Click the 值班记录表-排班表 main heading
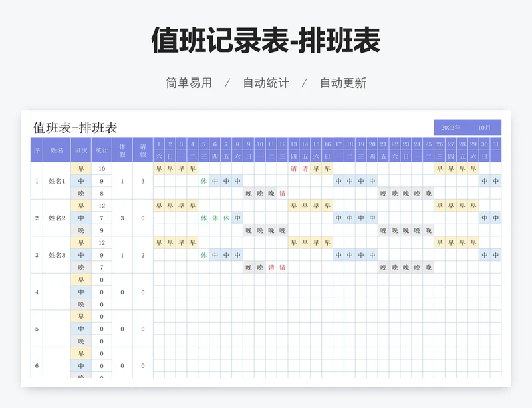This screenshot has height=408, width=532. tap(265, 40)
